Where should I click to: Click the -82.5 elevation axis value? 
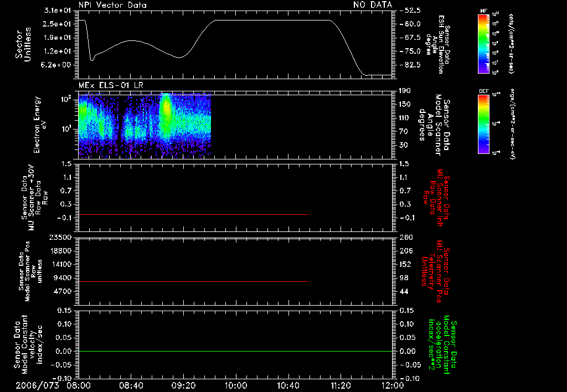click(x=410, y=65)
